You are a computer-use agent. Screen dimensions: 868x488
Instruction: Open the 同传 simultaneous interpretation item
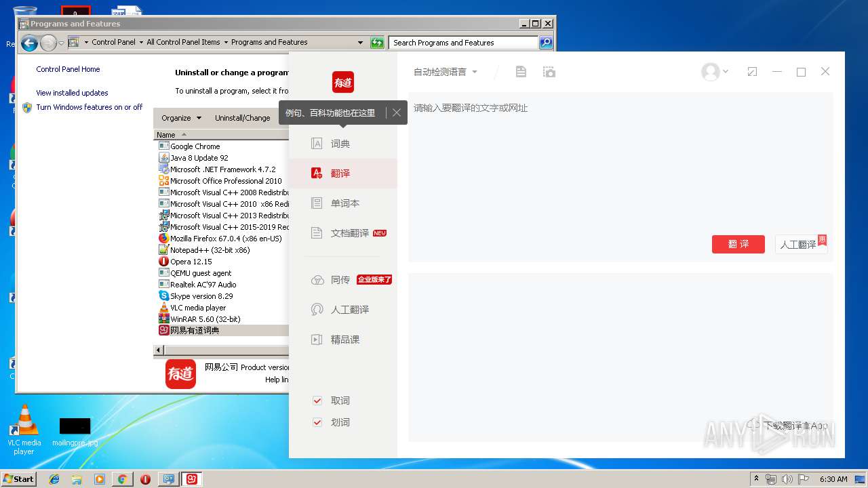pyautogui.click(x=343, y=280)
